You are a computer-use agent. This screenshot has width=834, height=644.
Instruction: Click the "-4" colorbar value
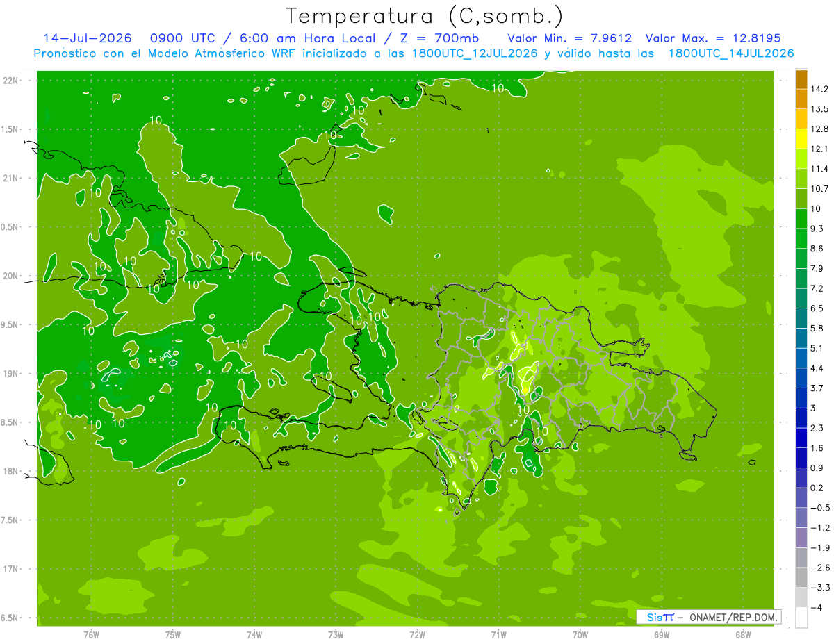[x=817, y=607]
